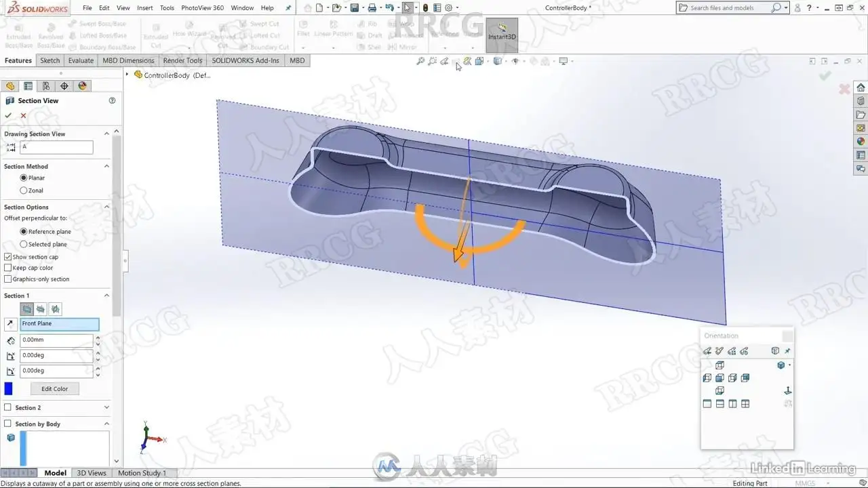Open the ConfigurationManager tab icon
The width and height of the screenshot is (868, 488).
click(46, 86)
